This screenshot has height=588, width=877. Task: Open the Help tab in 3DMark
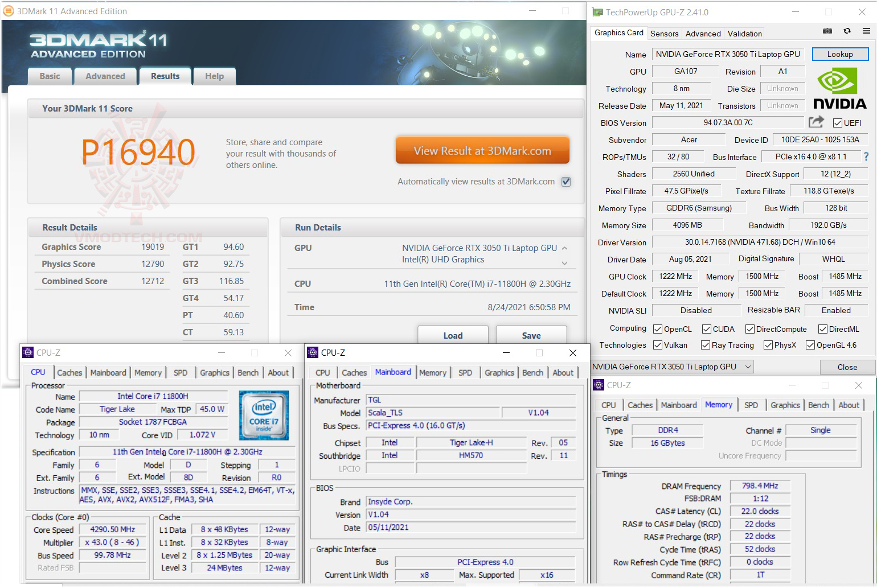[214, 76]
